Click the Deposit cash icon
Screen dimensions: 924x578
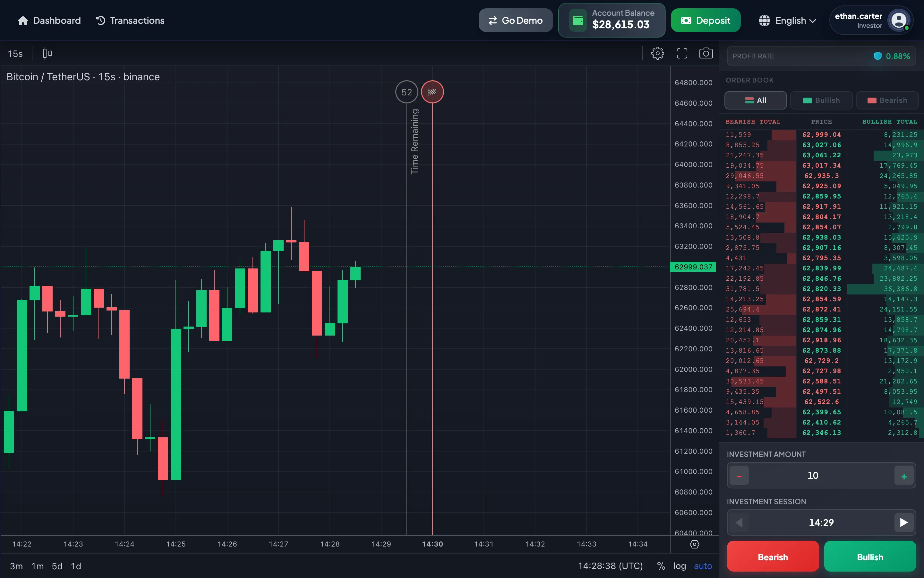tap(686, 21)
